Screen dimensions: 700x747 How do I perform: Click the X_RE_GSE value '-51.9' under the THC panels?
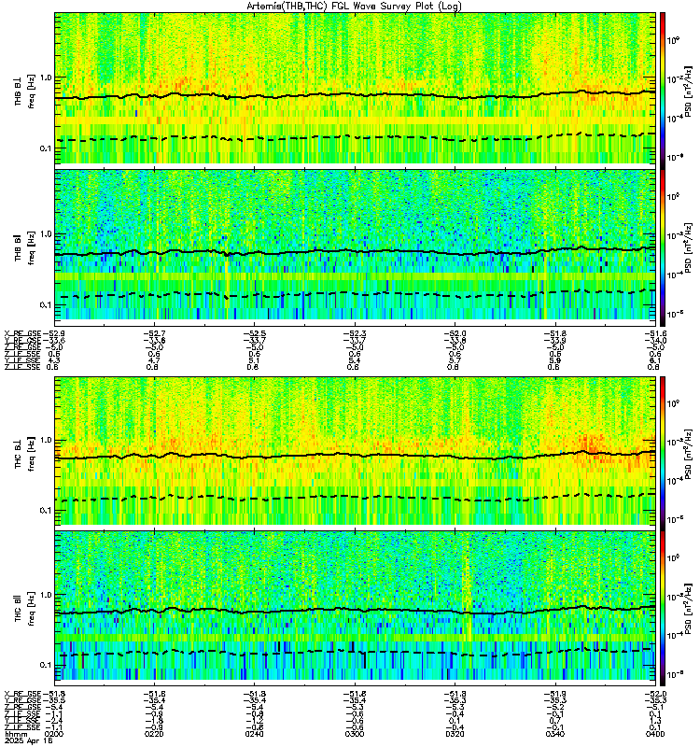(x=555, y=694)
